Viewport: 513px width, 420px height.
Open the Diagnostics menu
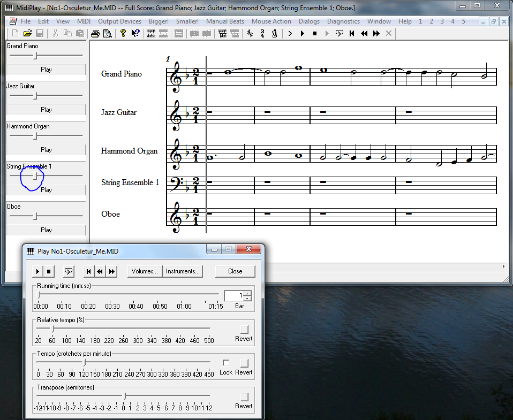click(x=344, y=21)
